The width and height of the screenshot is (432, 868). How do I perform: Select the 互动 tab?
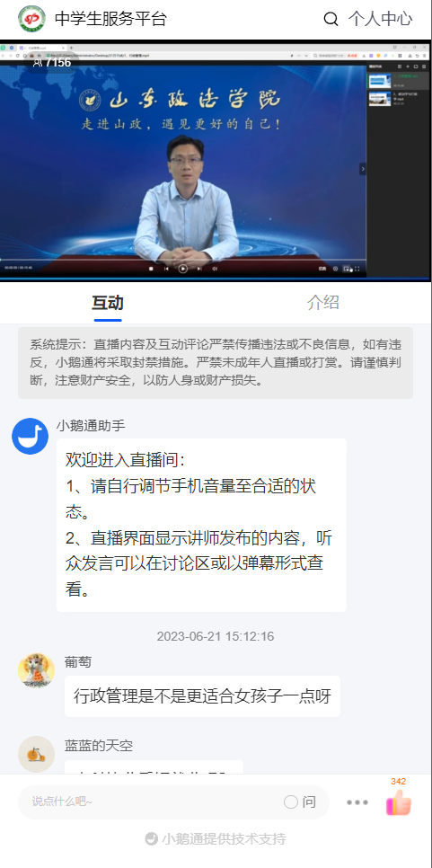coord(108,302)
